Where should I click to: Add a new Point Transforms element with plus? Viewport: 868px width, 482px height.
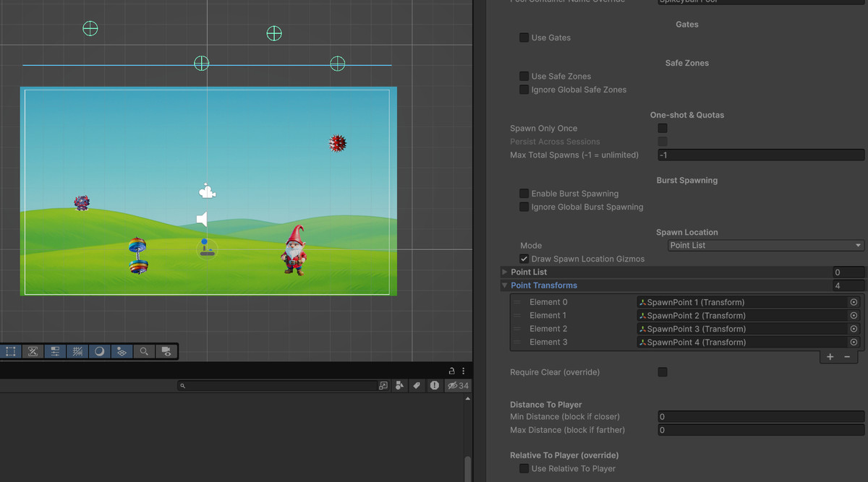click(830, 357)
